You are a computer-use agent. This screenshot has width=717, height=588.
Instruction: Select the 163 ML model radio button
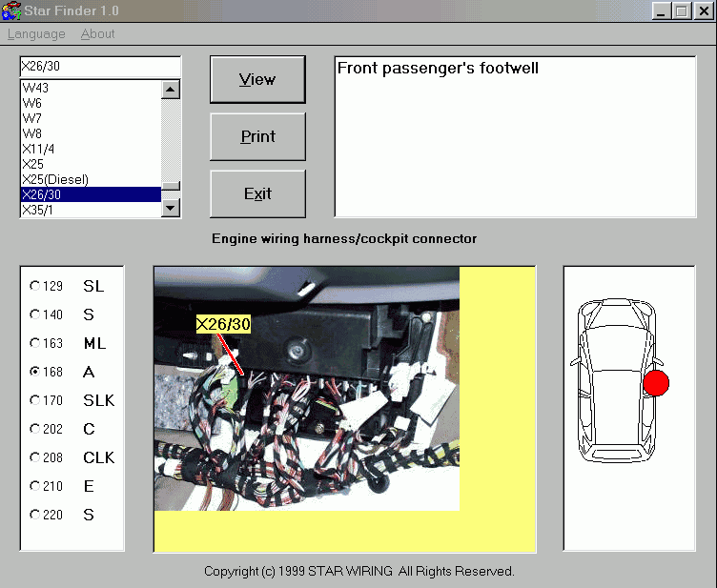34,343
